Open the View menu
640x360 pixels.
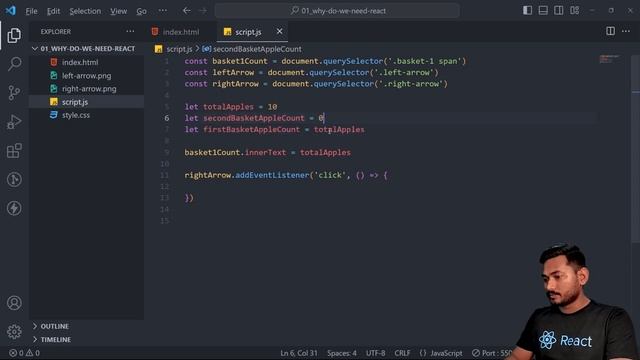tap(118, 11)
